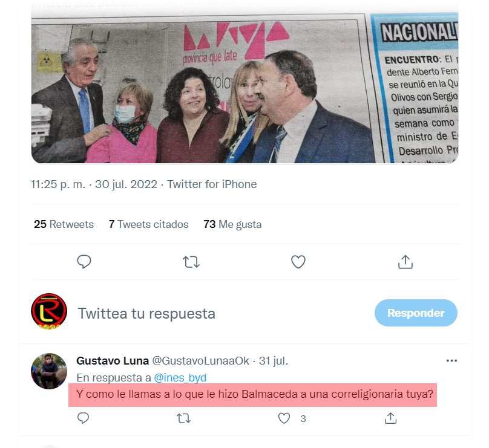Click the @GustavoLunaaOk handle
489x448 pixels.
click(200, 361)
